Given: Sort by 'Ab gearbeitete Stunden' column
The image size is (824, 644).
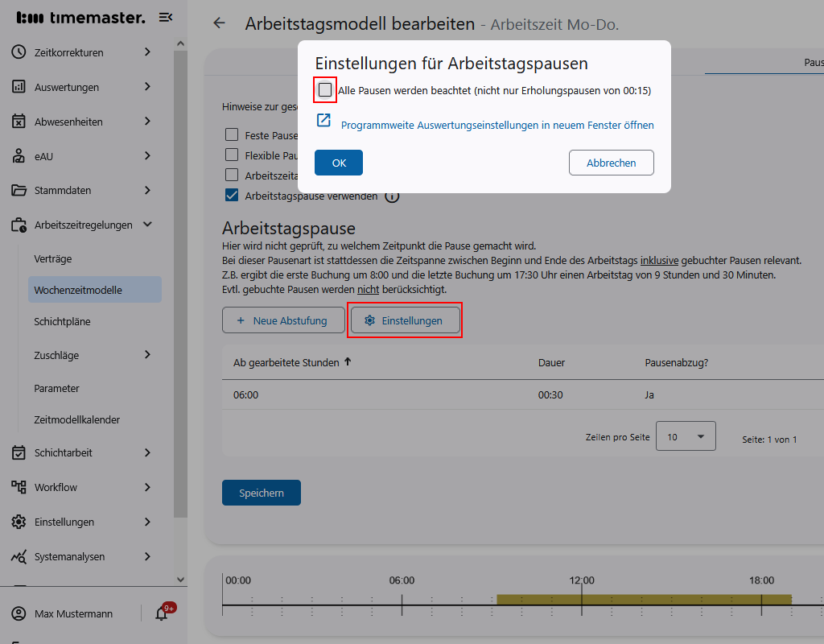Looking at the screenshot, I should pyautogui.click(x=285, y=362).
